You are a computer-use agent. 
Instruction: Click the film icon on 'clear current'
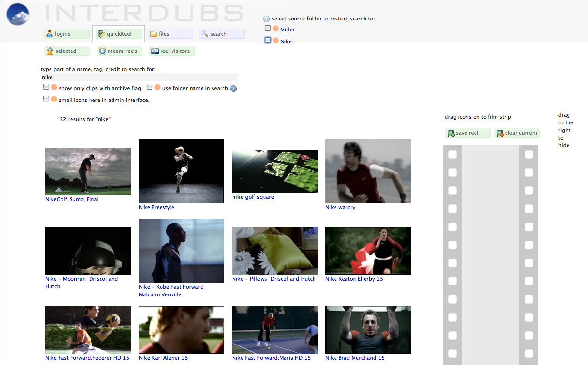(500, 133)
